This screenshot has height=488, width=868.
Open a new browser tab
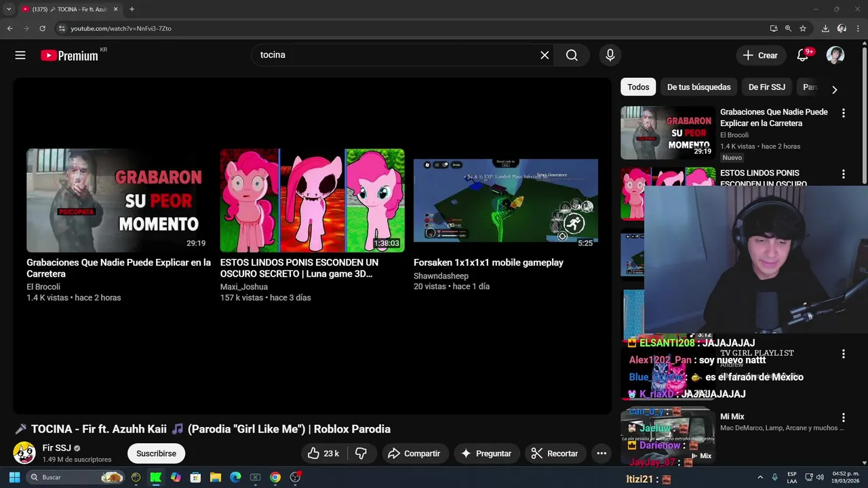click(132, 9)
